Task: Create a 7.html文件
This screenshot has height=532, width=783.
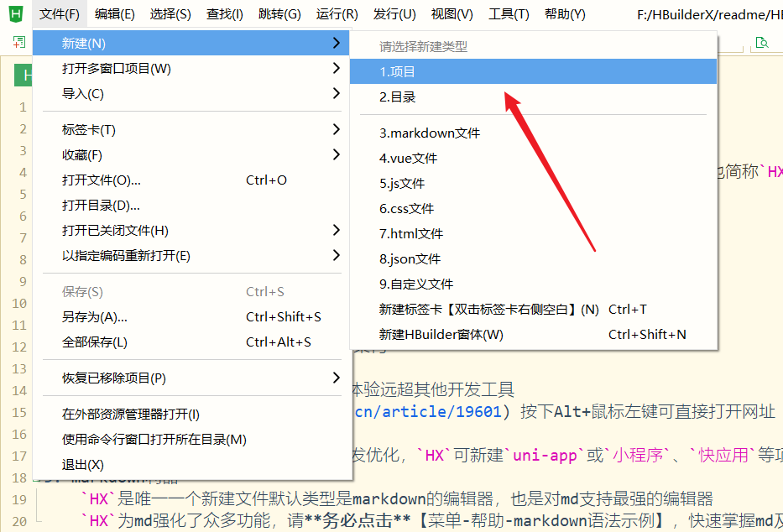Action: click(533, 233)
